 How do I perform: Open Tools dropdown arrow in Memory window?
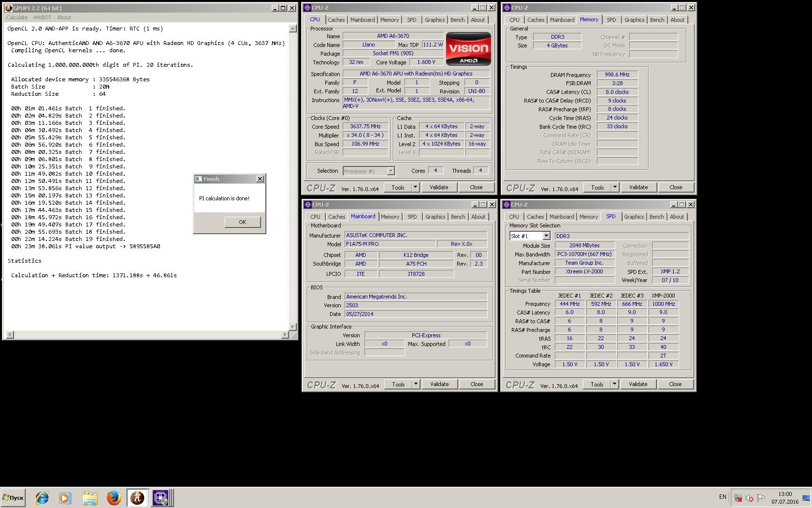click(615, 187)
